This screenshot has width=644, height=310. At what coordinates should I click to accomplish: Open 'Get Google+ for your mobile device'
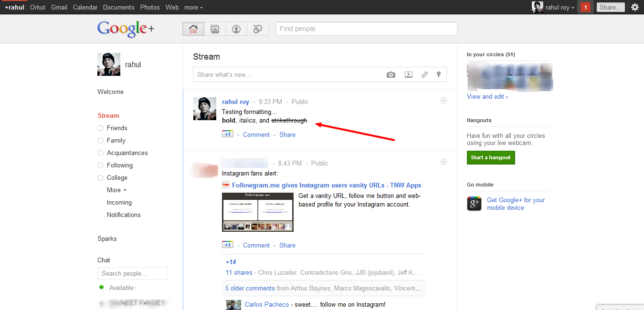point(516,204)
